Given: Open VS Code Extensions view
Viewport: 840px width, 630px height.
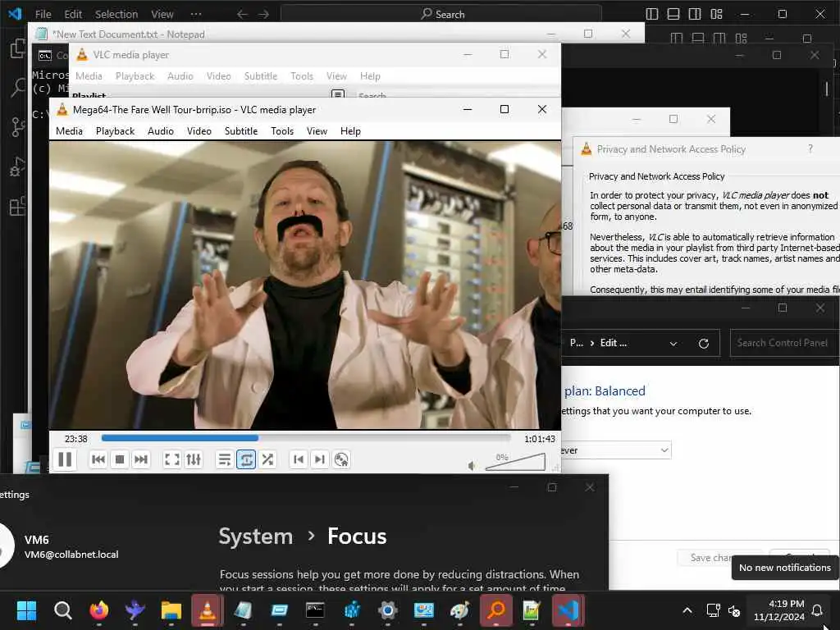Looking at the screenshot, I should click(18, 206).
